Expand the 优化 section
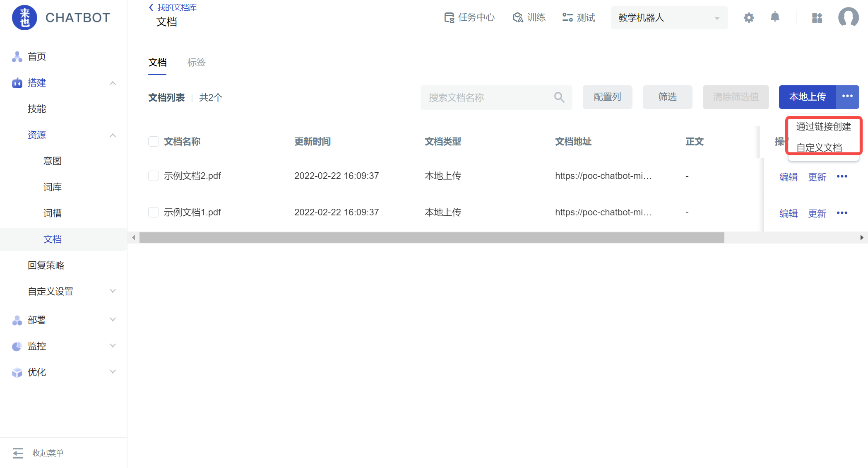 [113, 372]
